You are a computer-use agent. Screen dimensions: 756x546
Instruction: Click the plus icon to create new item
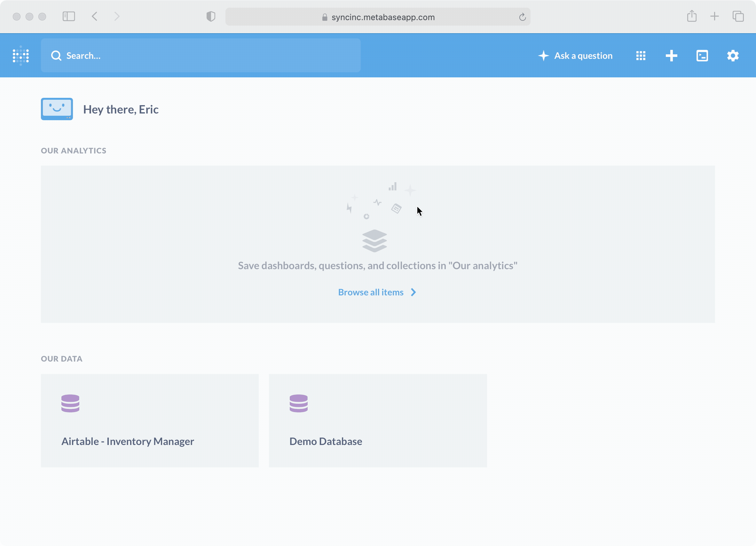[x=671, y=56]
